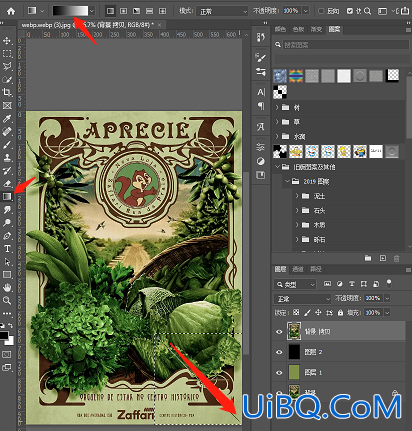412x431 pixels.
Task: Open the gradient picker dropdown arrow
Action: click(92, 11)
